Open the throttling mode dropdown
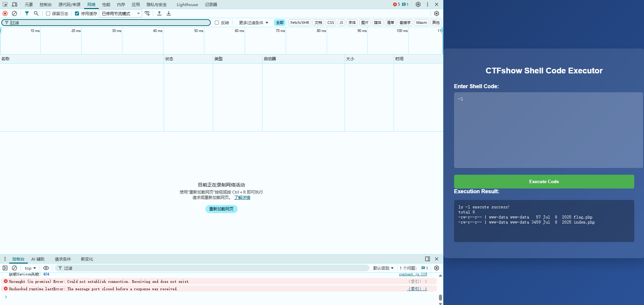The image size is (644, 305). pos(120,13)
